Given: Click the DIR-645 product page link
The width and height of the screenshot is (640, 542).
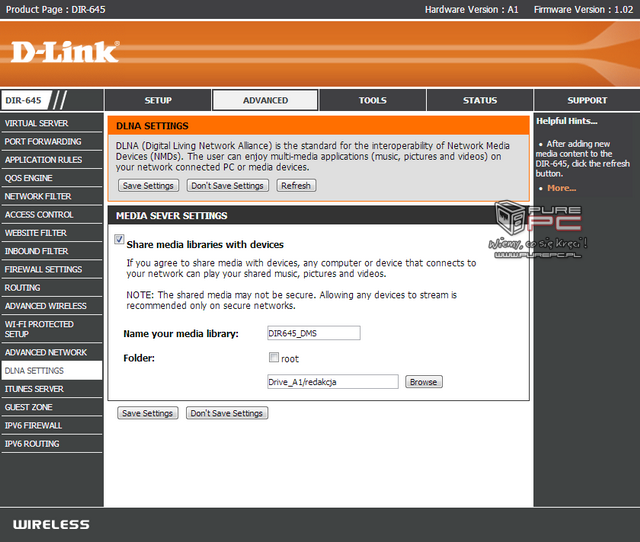Looking at the screenshot, I should pyautogui.click(x=89, y=9).
